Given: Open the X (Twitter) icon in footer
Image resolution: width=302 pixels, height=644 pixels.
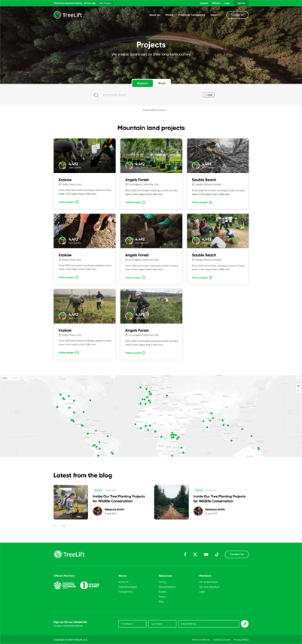Looking at the screenshot, I should tap(195, 554).
